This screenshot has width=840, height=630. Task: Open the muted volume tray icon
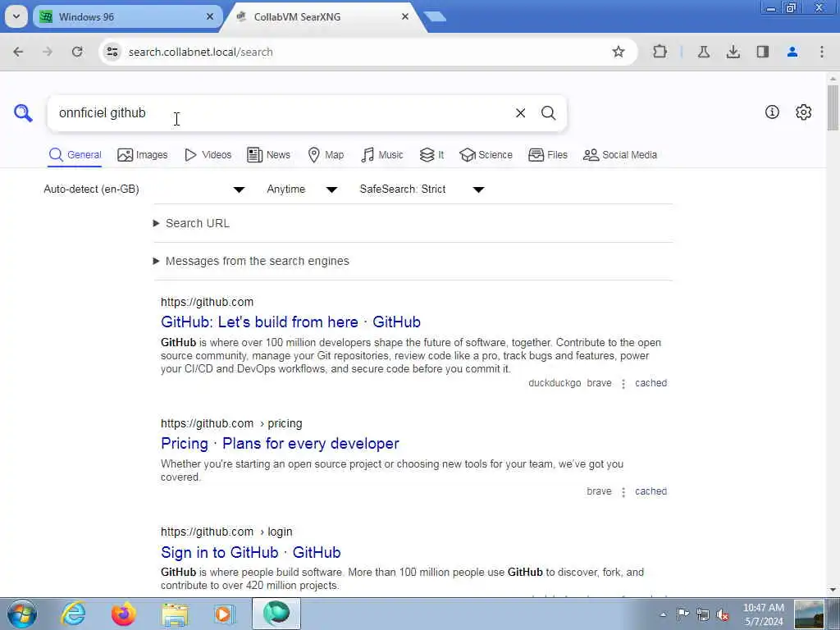pos(723,614)
